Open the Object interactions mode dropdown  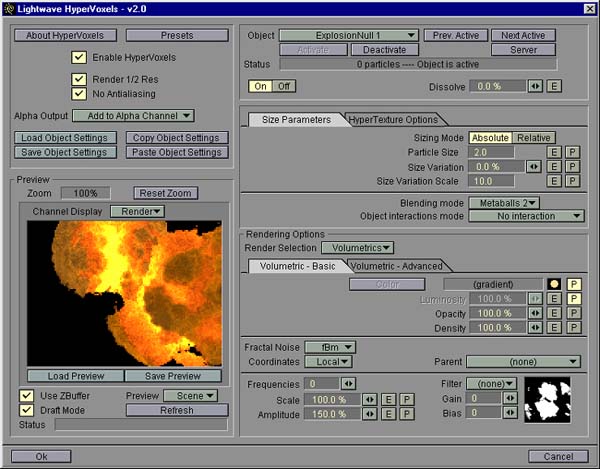[527, 216]
